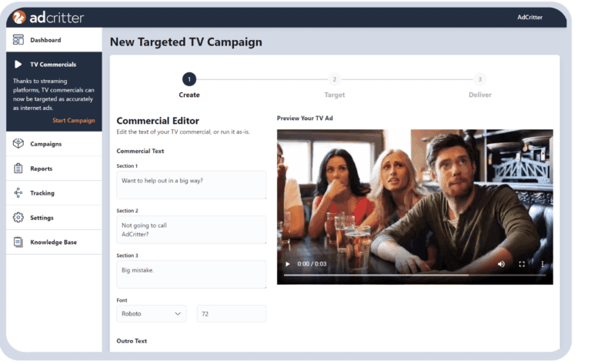
Task: Click the TV Commercials play icon
Action: (18, 65)
